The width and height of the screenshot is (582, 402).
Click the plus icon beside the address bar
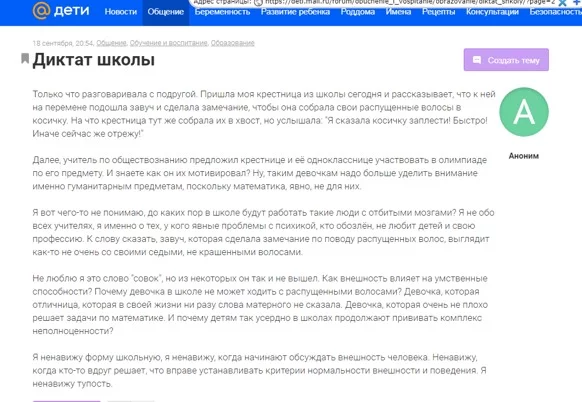coord(576,3)
